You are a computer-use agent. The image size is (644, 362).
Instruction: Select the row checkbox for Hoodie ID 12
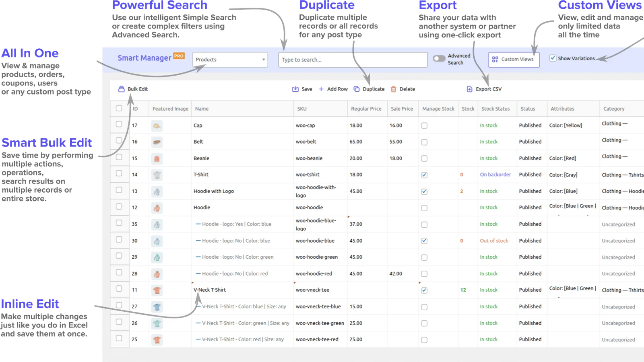coord(119,206)
